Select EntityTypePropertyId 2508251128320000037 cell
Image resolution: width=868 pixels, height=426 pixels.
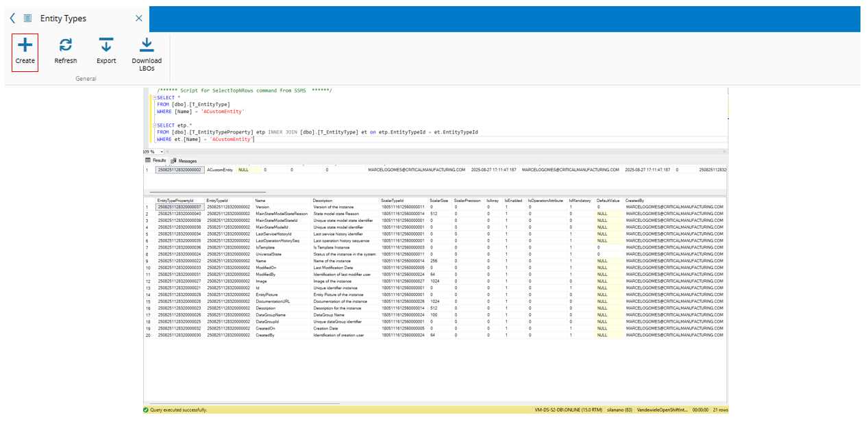coord(179,207)
